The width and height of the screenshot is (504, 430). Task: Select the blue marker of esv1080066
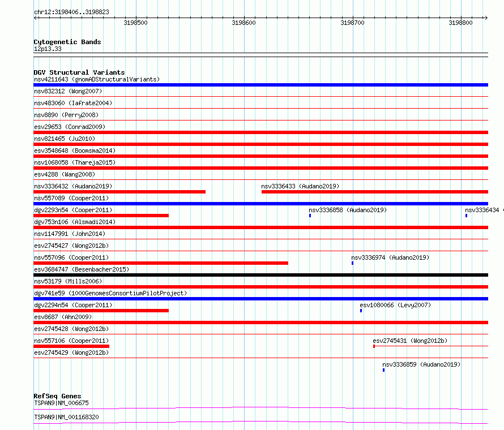pos(361,311)
